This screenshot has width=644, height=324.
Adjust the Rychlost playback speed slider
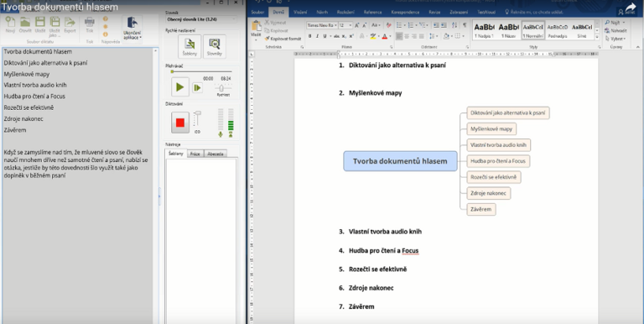coord(221,88)
